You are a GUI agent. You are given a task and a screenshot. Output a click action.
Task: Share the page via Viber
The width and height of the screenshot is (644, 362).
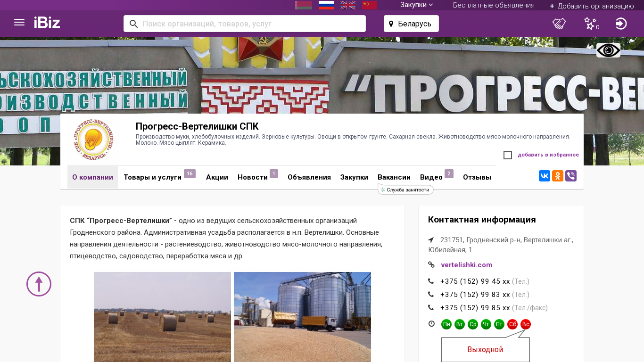571,176
